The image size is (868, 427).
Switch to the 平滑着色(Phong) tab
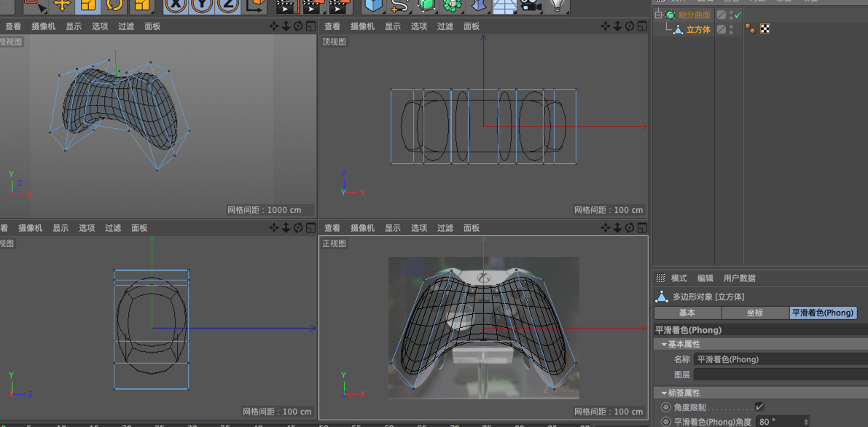pyautogui.click(x=823, y=313)
